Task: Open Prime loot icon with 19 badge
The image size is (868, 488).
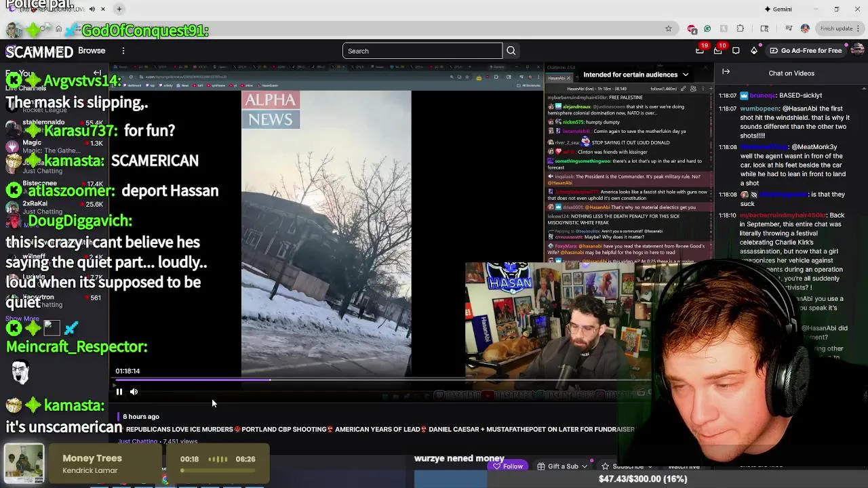Action: [x=701, y=49]
